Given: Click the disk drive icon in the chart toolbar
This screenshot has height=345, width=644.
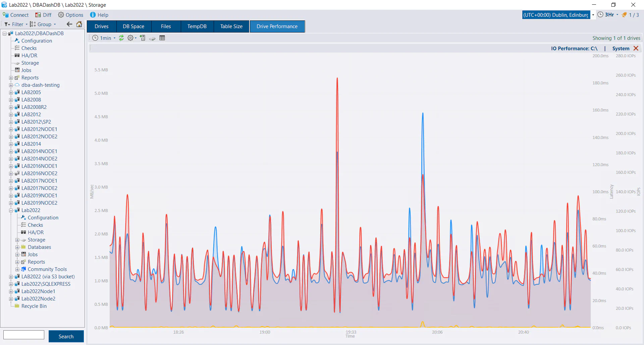Looking at the screenshot, I should (x=152, y=38).
